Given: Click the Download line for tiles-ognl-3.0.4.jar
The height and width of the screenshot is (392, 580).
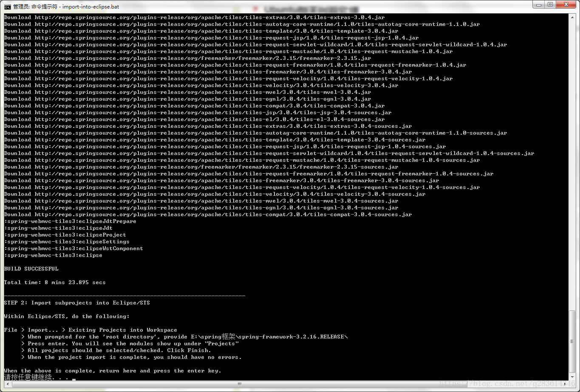Looking at the screenshot, I should point(188,99).
